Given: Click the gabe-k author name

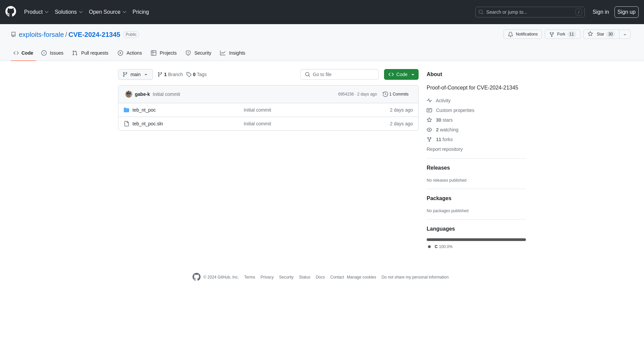Looking at the screenshot, I should (x=142, y=94).
